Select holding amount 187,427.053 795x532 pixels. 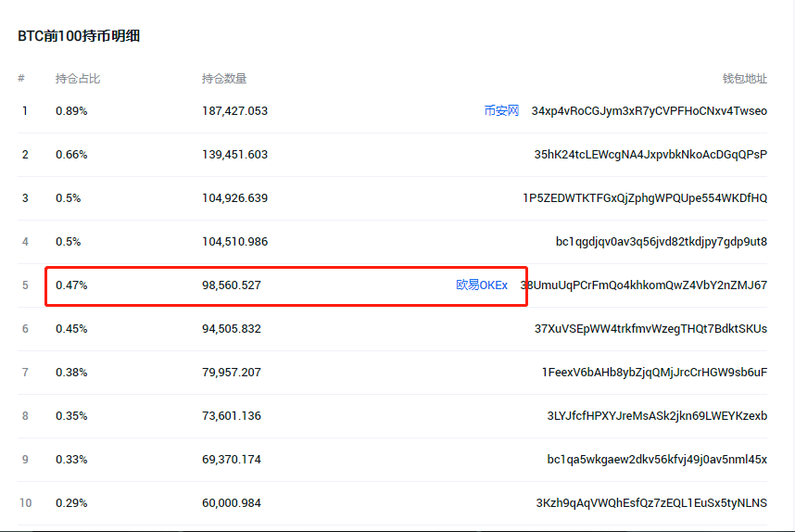tap(234, 111)
